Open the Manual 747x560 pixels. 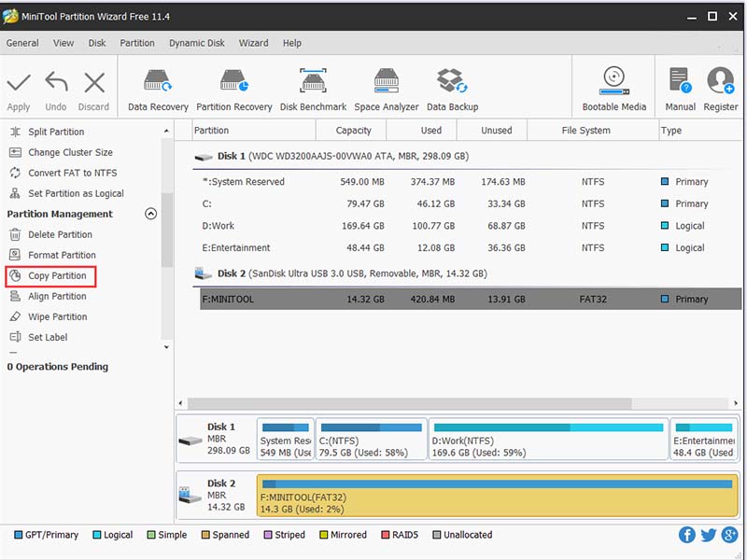click(x=680, y=91)
